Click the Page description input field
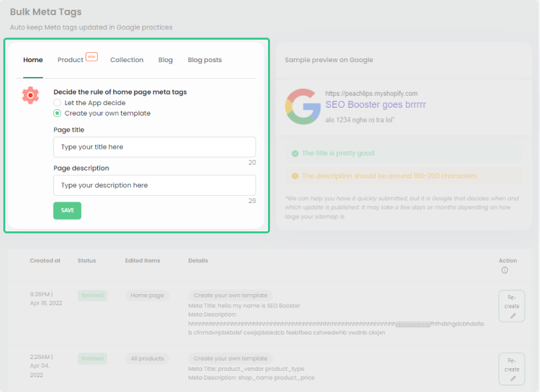Screen dimensions: 540x392 154,185
